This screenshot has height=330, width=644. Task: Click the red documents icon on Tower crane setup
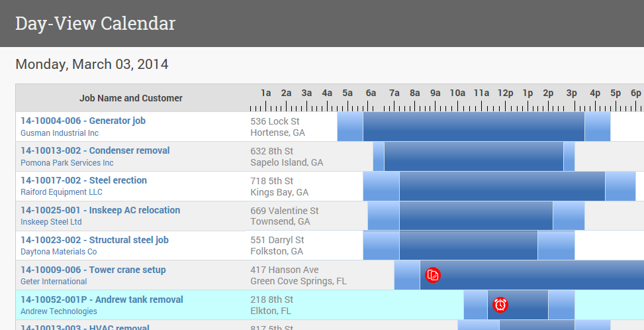(433, 275)
